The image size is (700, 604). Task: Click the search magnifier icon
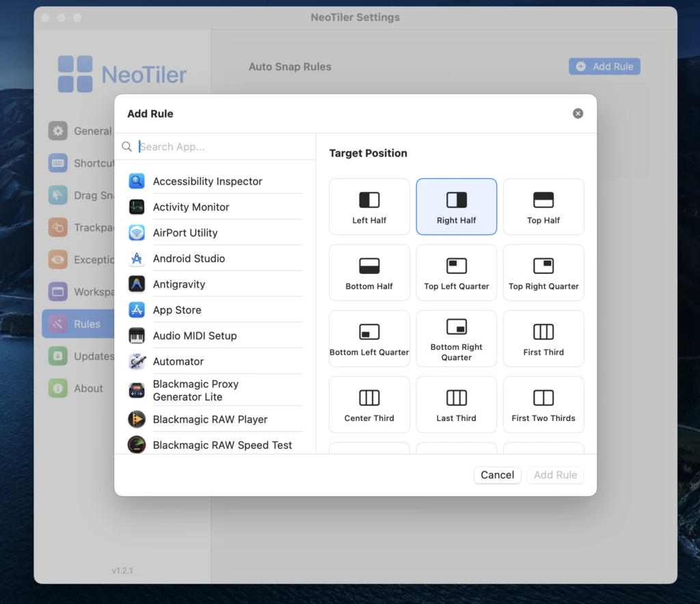click(126, 147)
